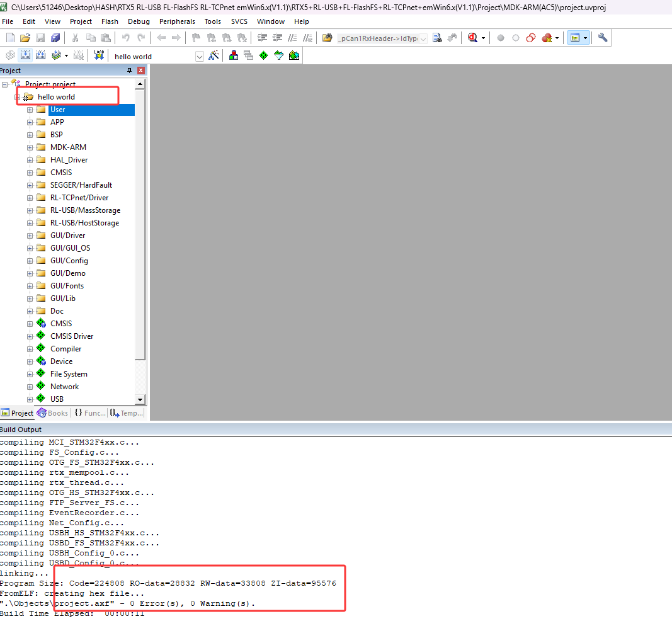Click the find text input field
The width and height of the screenshot is (672, 626).
coord(378,38)
